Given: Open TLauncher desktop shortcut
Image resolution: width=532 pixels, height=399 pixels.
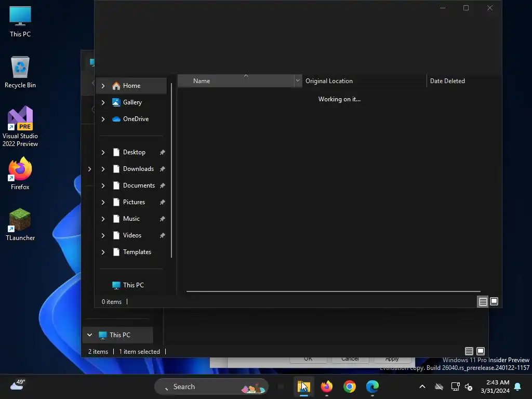Looking at the screenshot, I should pyautogui.click(x=20, y=224).
